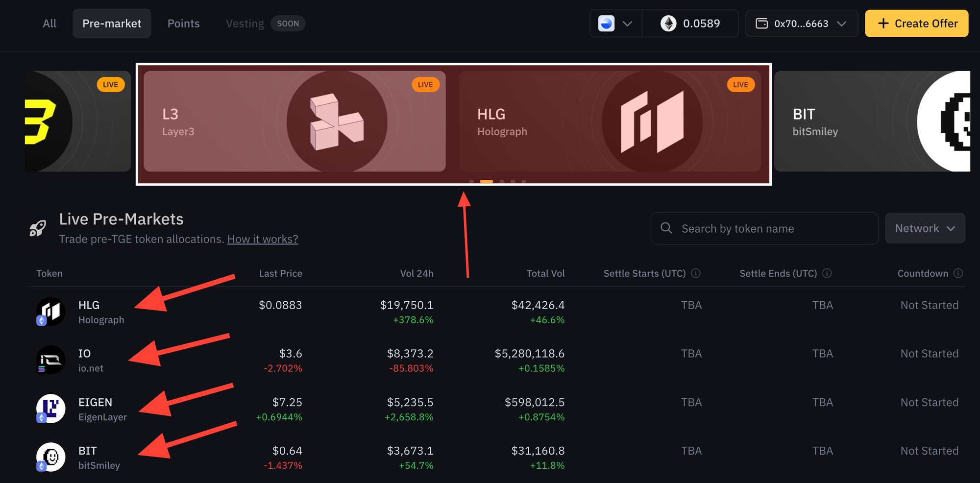Image resolution: width=980 pixels, height=483 pixels.
Task: Open the Holograph name in the HLG row
Action: click(x=101, y=320)
